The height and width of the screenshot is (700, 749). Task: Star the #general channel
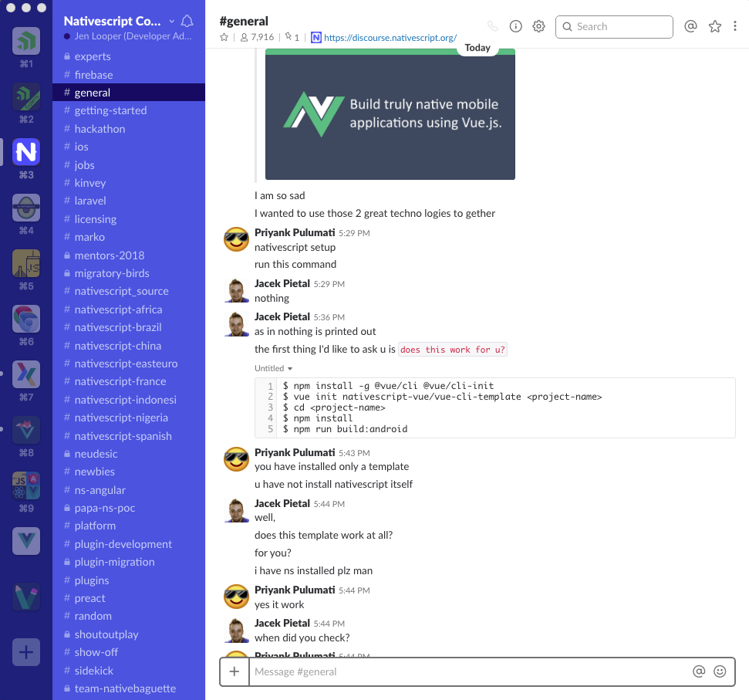[224, 37]
